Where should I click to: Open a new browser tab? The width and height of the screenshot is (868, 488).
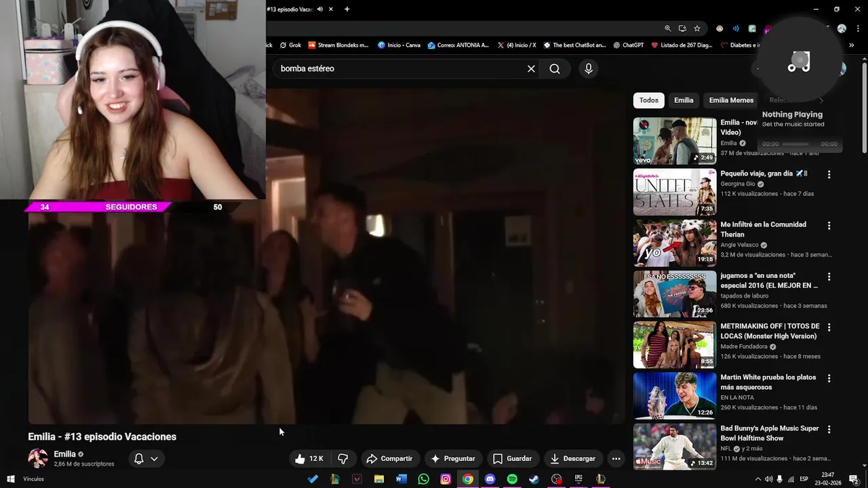click(347, 9)
